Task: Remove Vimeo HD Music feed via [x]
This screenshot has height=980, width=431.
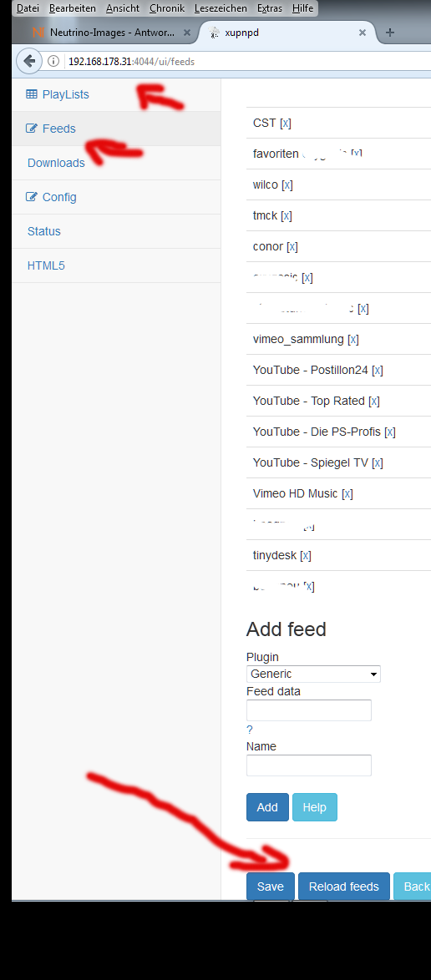Action: click(x=347, y=493)
